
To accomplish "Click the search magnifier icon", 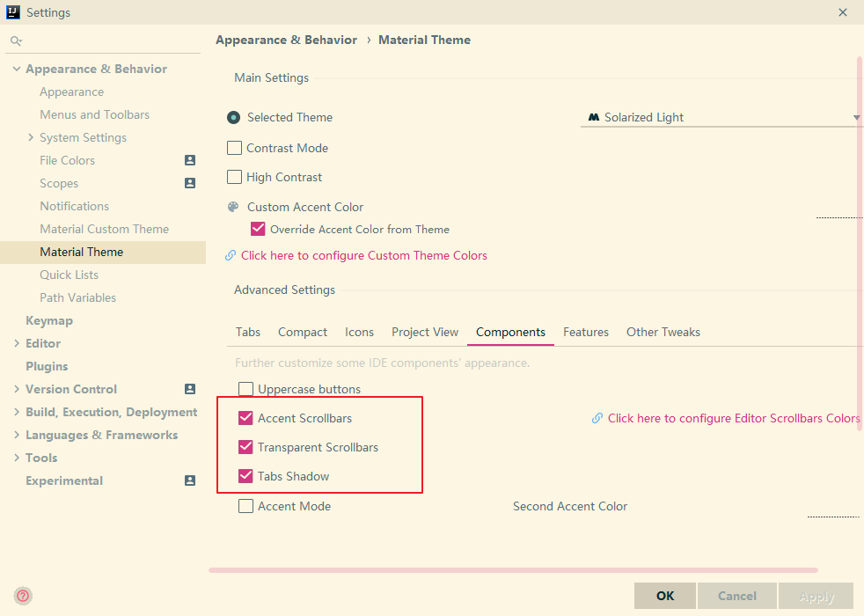I will click(x=16, y=40).
